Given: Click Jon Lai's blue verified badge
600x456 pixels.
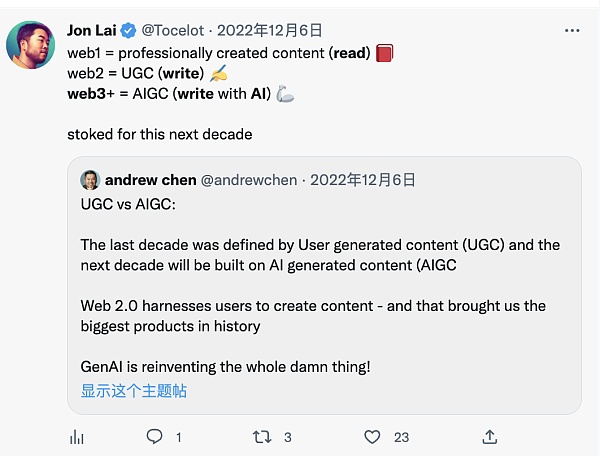Looking at the screenshot, I should click(x=130, y=30).
